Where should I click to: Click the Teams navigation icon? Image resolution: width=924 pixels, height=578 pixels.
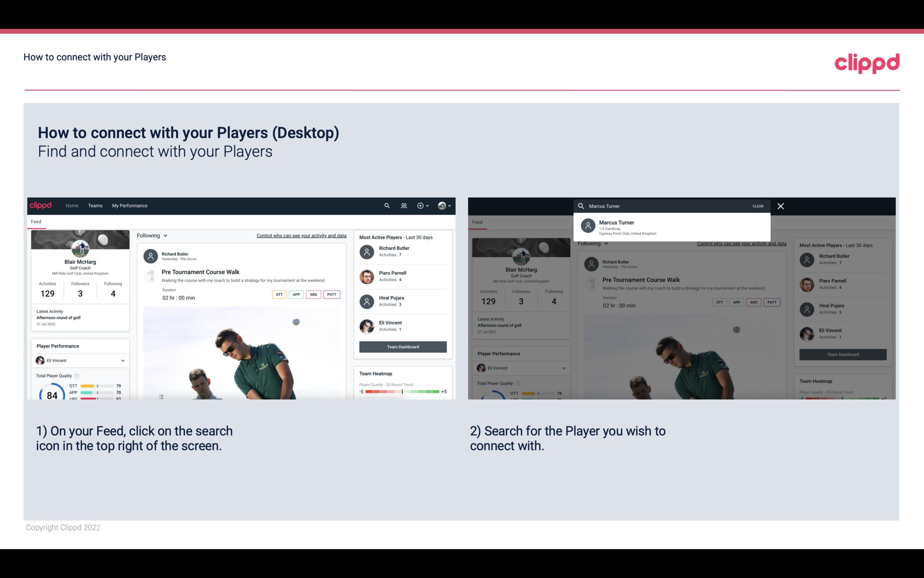[x=95, y=206]
